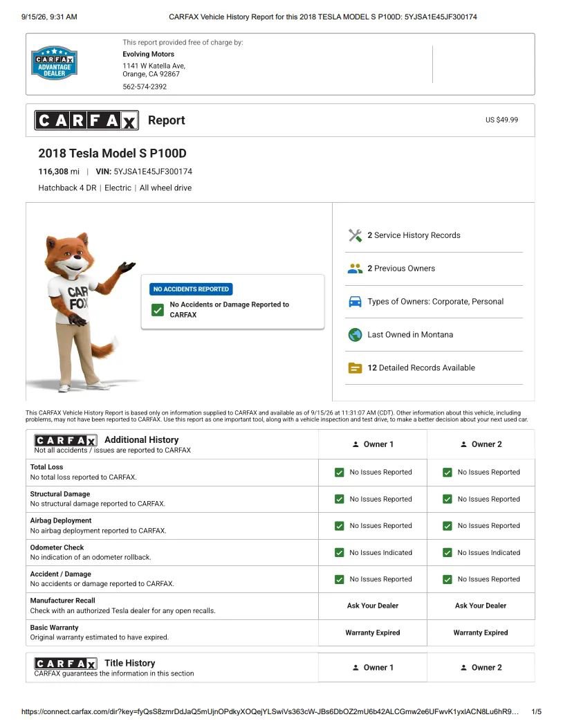Click the dealer address 1141 W Katella Ave
563x728 pixels.
point(154,66)
